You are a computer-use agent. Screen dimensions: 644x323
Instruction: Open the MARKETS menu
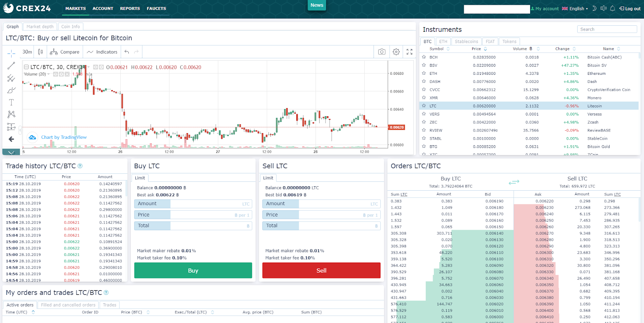tap(76, 8)
